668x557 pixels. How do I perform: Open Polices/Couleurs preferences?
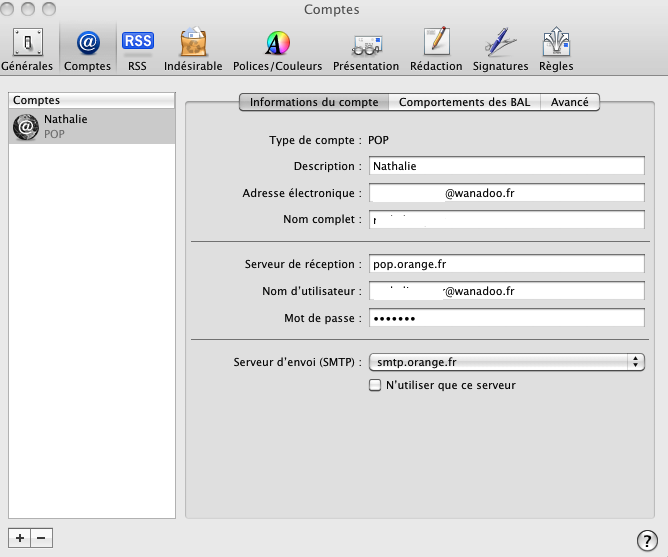click(277, 49)
